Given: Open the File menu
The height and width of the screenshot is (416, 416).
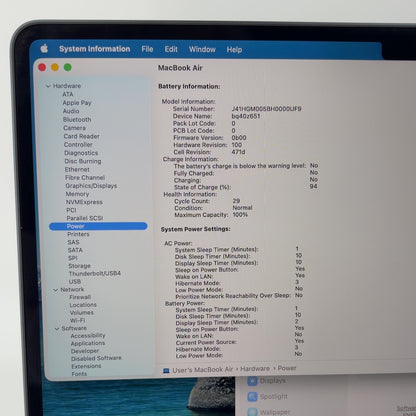Looking at the screenshot, I should (x=147, y=49).
